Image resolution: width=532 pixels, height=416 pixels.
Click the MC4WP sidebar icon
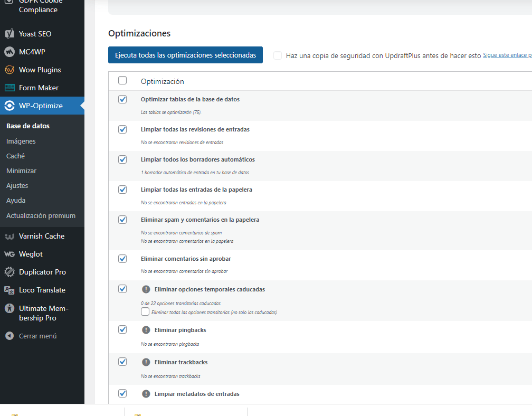pos(9,52)
